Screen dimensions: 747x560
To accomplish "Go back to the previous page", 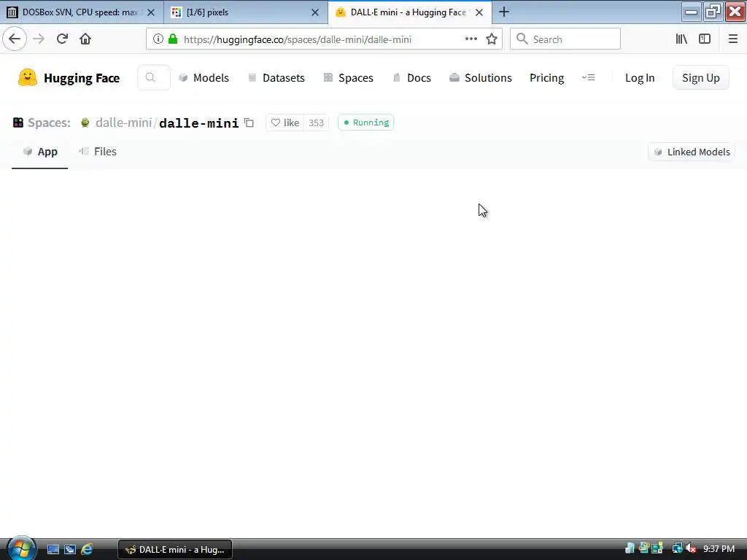I will (x=15, y=39).
